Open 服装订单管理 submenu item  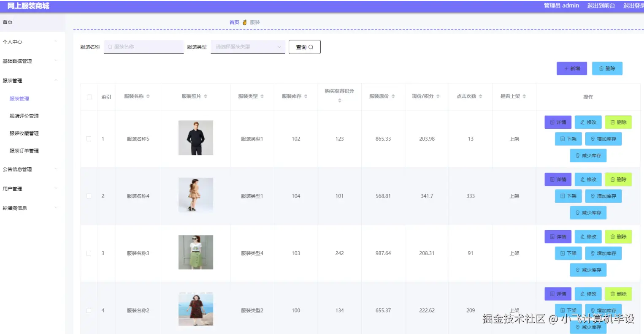(24, 151)
